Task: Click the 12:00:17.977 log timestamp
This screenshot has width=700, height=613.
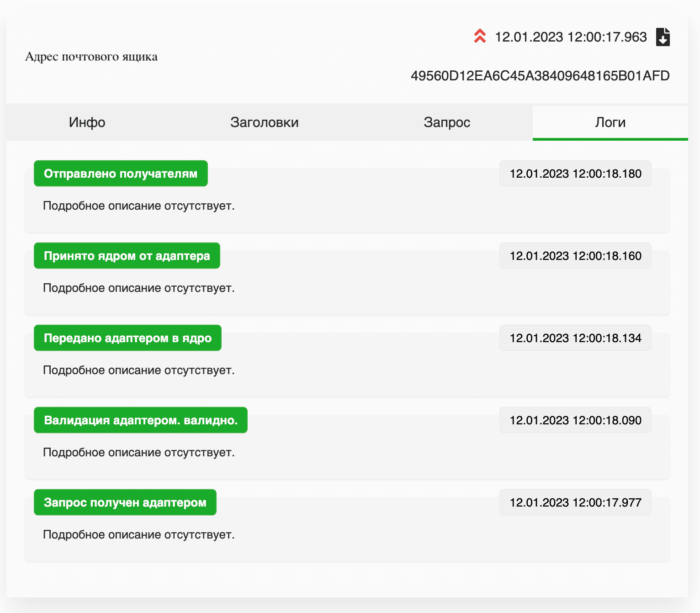Action: pos(575,502)
